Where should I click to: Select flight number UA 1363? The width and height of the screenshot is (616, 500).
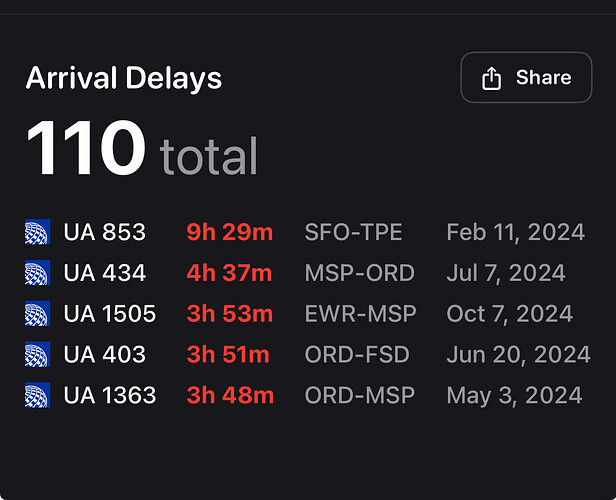[x=110, y=395]
